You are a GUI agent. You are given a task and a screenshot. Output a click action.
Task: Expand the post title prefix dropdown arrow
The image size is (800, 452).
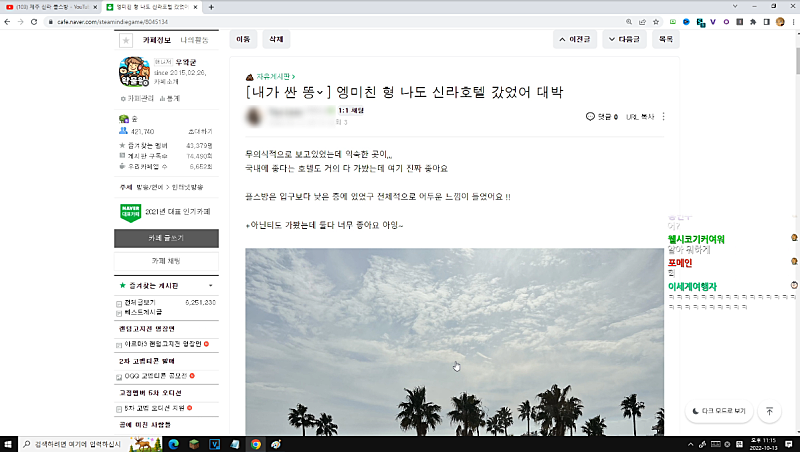(x=320, y=92)
